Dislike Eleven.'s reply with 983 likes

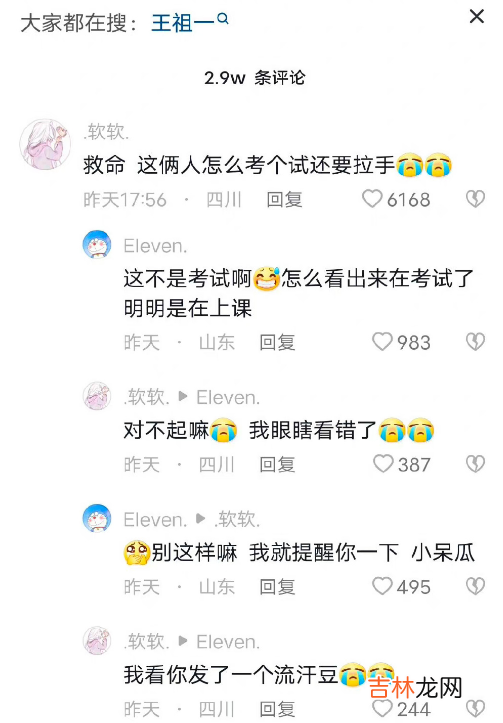coord(475,342)
